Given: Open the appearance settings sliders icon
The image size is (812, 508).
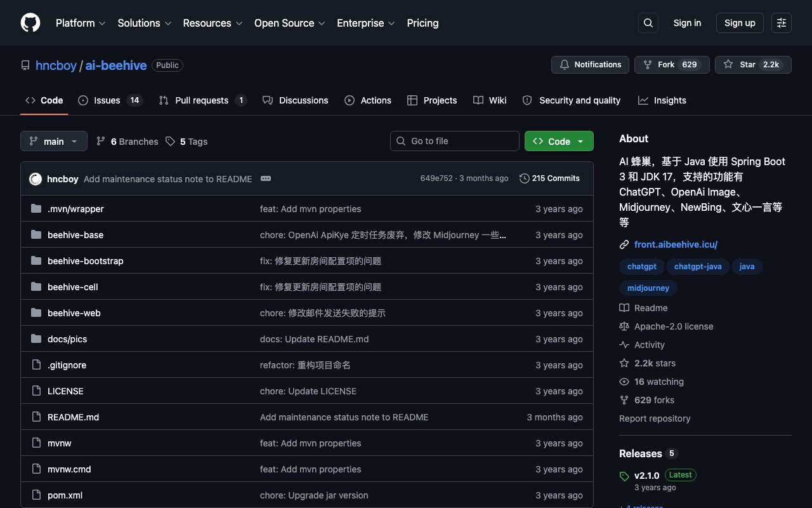Looking at the screenshot, I should tap(782, 23).
